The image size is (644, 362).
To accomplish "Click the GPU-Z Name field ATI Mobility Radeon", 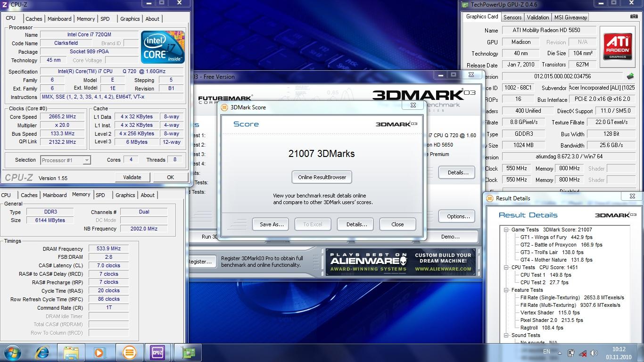I will [x=549, y=30].
